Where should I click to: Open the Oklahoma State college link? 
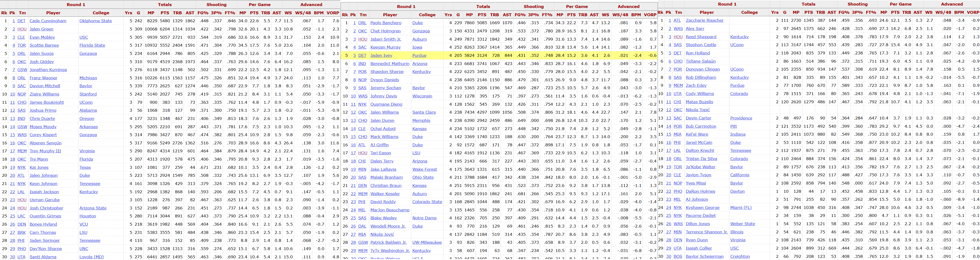click(95, 21)
